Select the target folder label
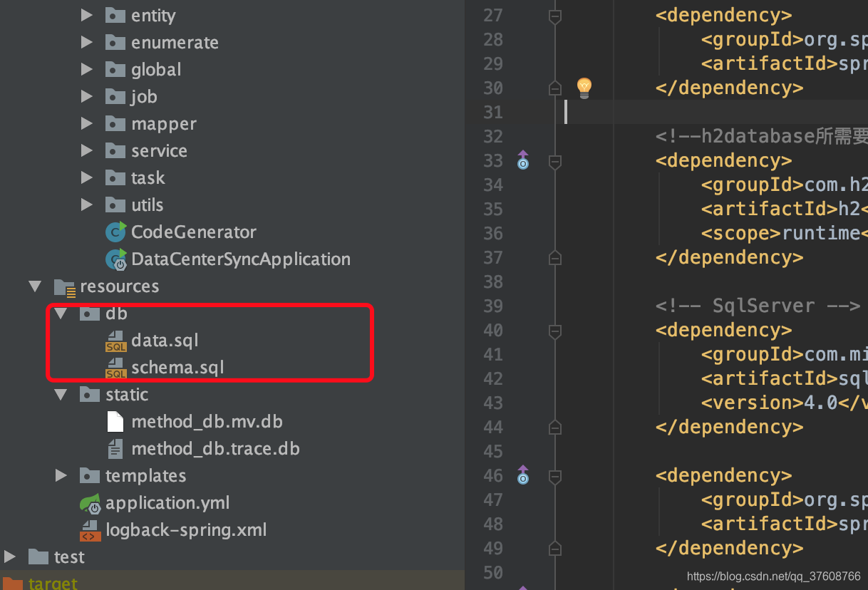Screen dimensions: 868x590 click(53, 584)
